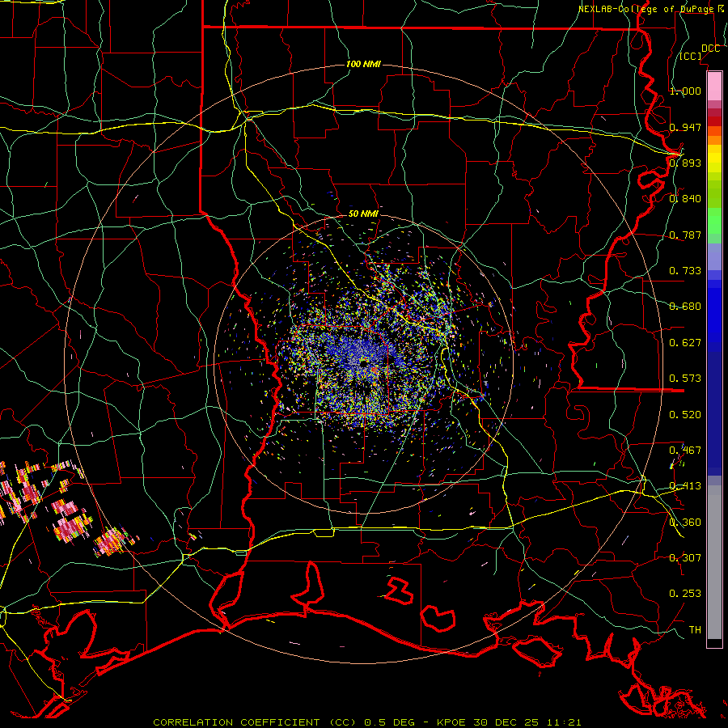Image resolution: width=728 pixels, height=728 pixels.
Task: Click the 0.840 scale value
Action: click(685, 199)
